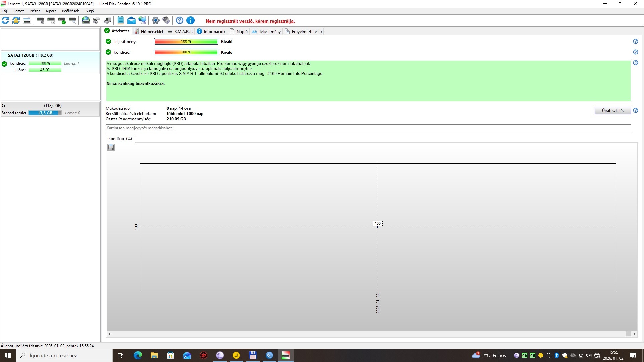644x362 pixels.
Task: Select the SATA3 128GB disk entry
Action: 31,55
